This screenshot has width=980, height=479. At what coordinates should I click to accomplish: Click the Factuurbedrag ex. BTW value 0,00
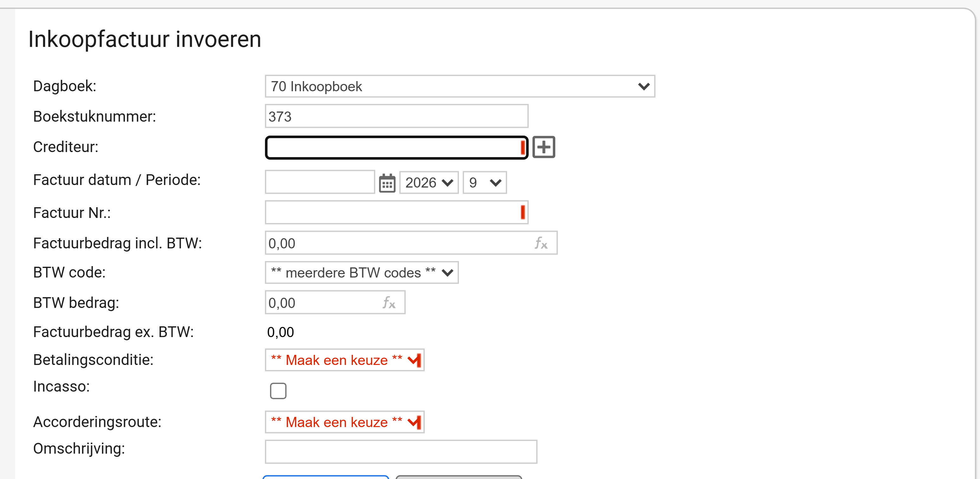tap(280, 332)
